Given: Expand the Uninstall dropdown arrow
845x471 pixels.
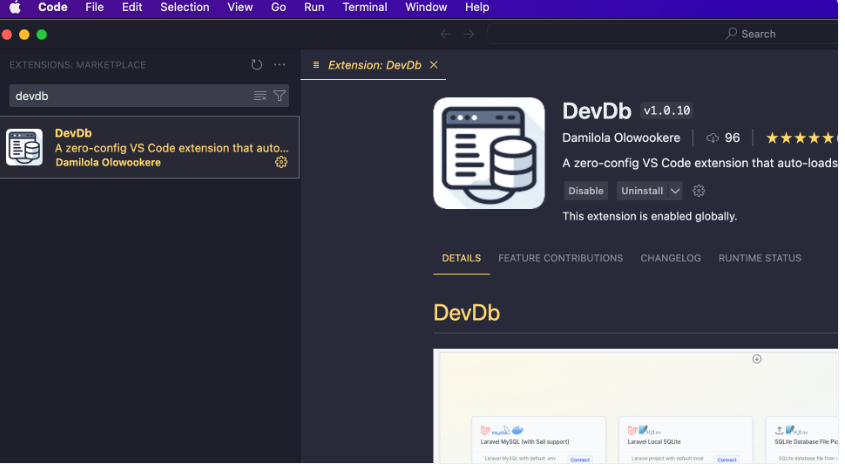Looking at the screenshot, I should tap(675, 191).
